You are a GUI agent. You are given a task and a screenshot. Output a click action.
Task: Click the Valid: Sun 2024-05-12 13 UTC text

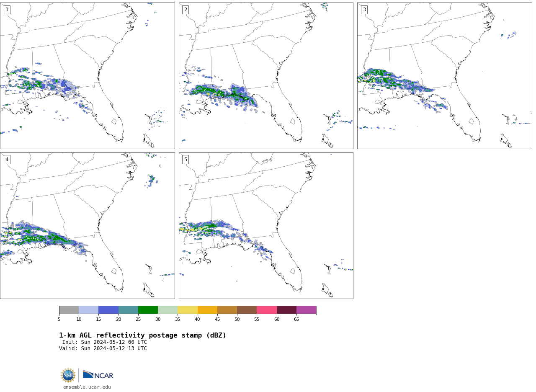click(x=103, y=348)
